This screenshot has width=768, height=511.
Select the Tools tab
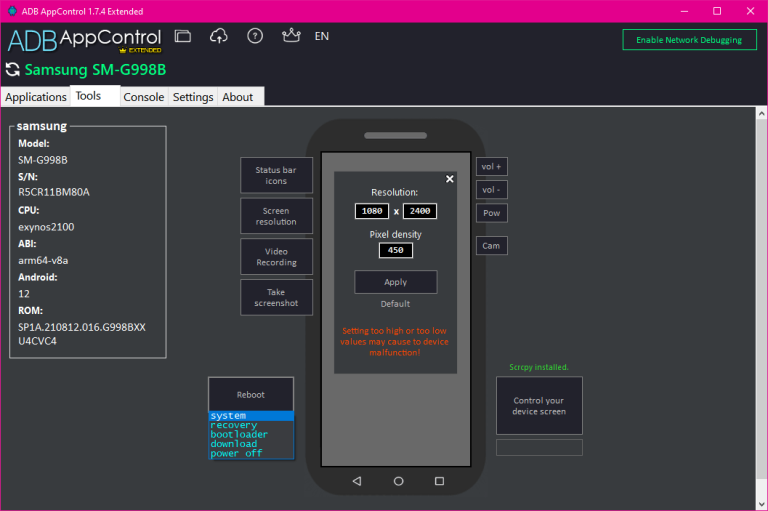pos(95,96)
